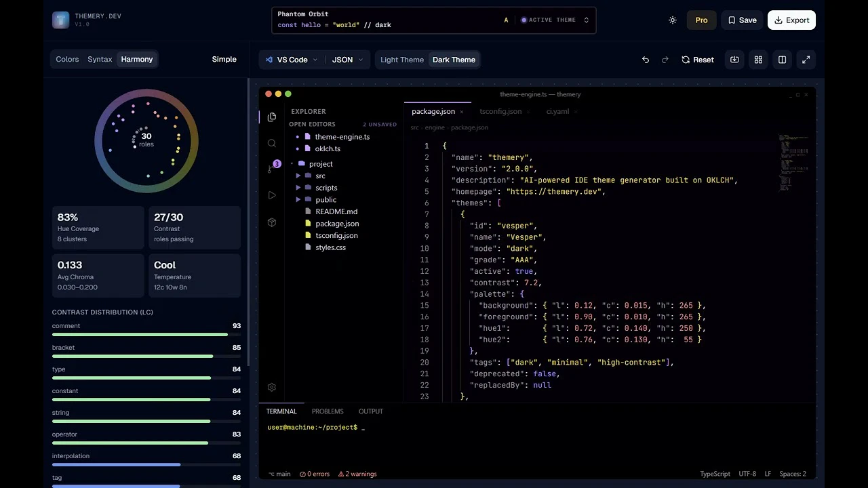The width and height of the screenshot is (868, 488).
Task: Switch preview to Dark Theme
Action: (454, 60)
